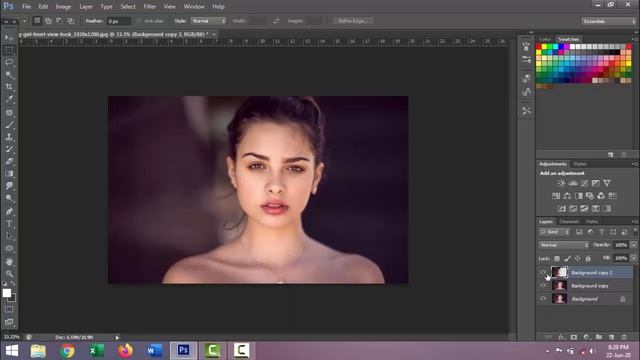Add a Vibrance adjustment
This screenshot has height=360, width=640.
(x=607, y=183)
